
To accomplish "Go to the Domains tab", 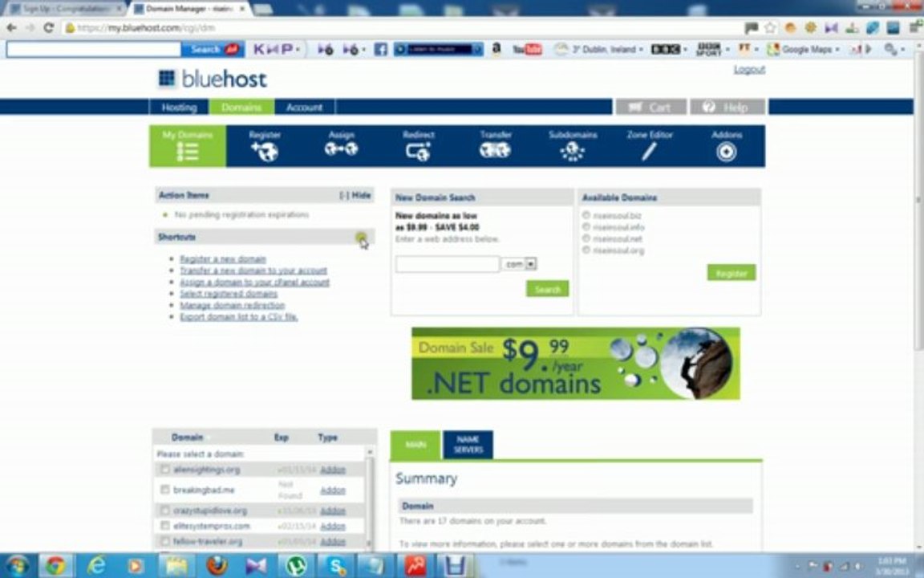I will (x=241, y=108).
